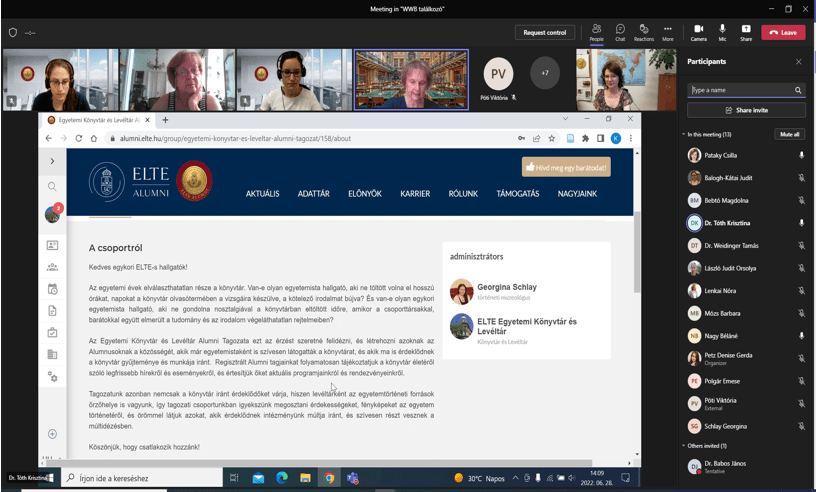Reload the shared browser page
The width and height of the screenshot is (816, 492).
point(79,138)
